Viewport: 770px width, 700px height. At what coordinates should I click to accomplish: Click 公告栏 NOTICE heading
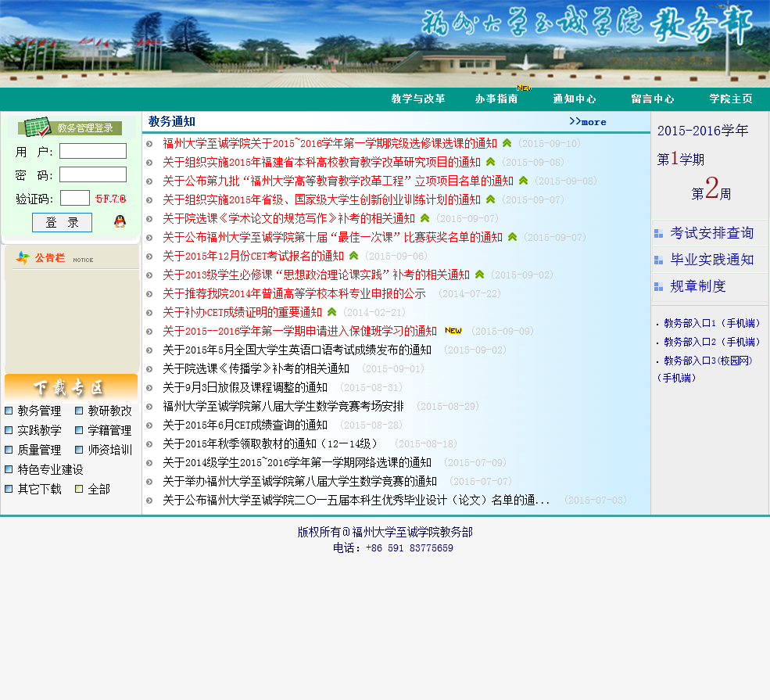pos(64,258)
